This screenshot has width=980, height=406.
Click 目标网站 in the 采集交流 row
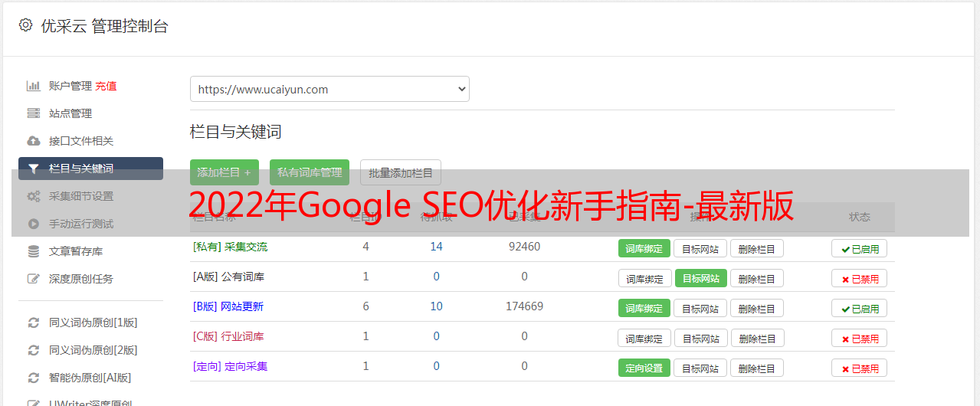(700, 248)
